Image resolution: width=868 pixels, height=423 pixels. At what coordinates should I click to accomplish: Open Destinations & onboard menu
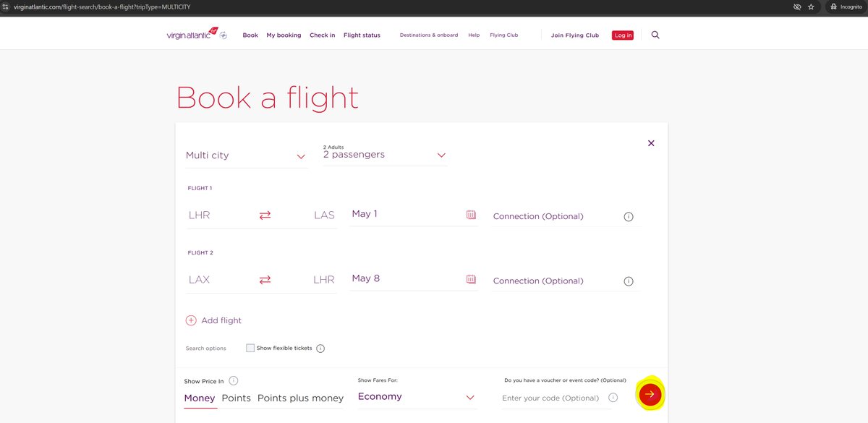point(429,35)
